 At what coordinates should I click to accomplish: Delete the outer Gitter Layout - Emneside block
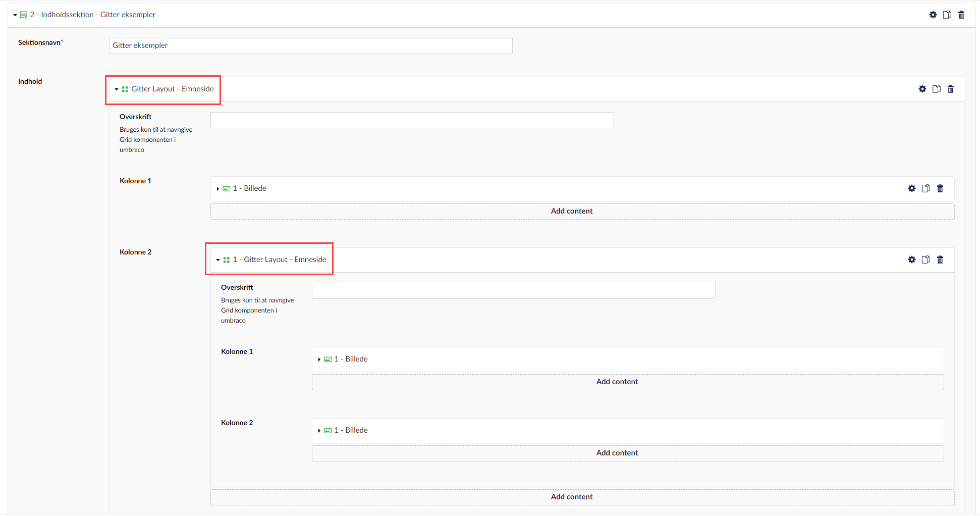click(x=950, y=89)
